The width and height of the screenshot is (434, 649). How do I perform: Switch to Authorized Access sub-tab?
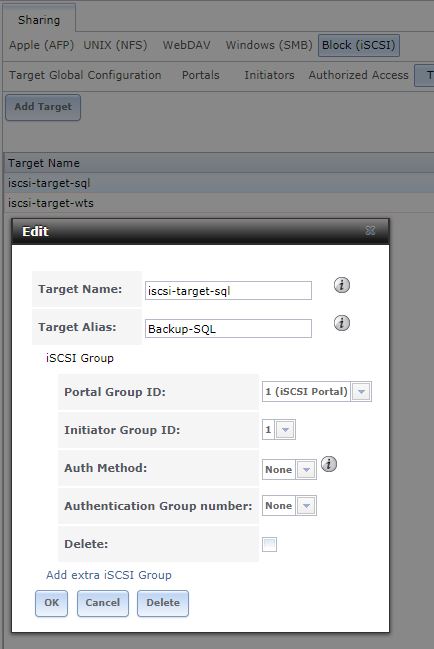pyautogui.click(x=358, y=75)
